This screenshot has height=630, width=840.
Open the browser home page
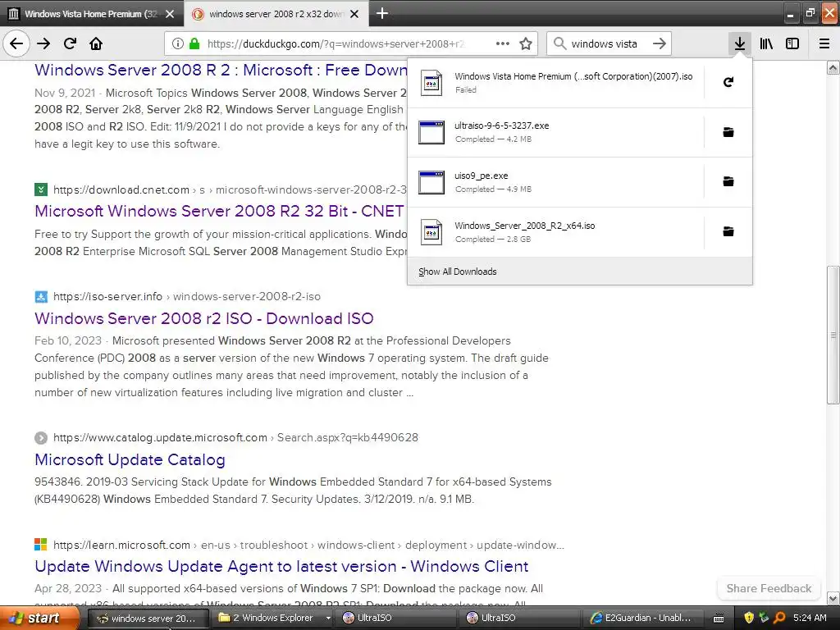tap(96, 43)
